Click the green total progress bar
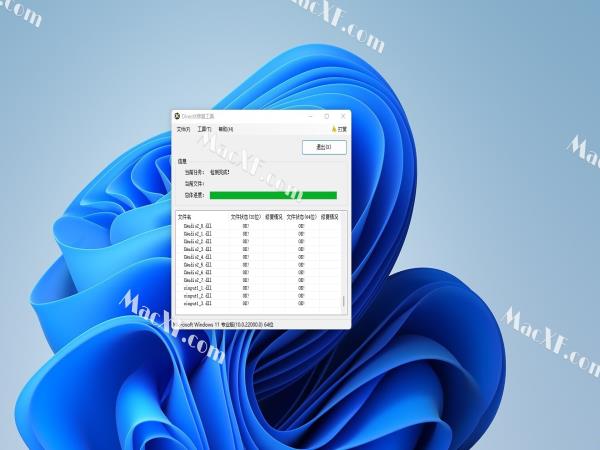The height and width of the screenshot is (450, 600). (x=273, y=196)
